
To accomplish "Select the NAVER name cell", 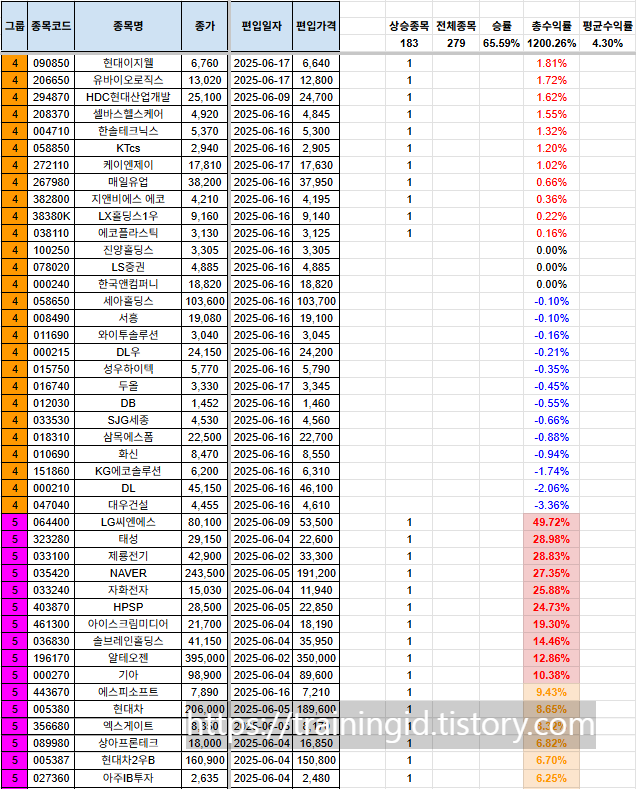I will pyautogui.click(x=128, y=574).
